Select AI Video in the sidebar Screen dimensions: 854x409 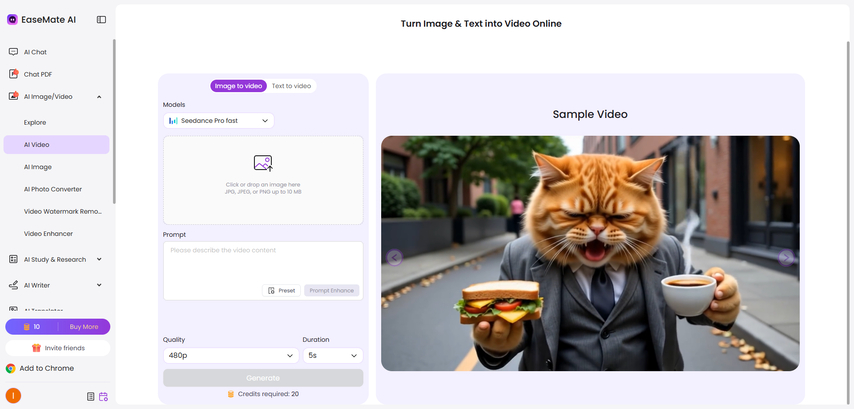[57, 145]
